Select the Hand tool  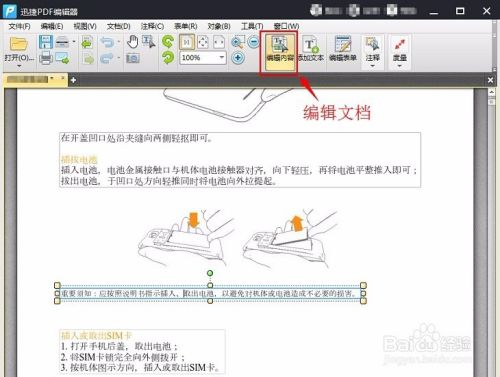(x=133, y=42)
